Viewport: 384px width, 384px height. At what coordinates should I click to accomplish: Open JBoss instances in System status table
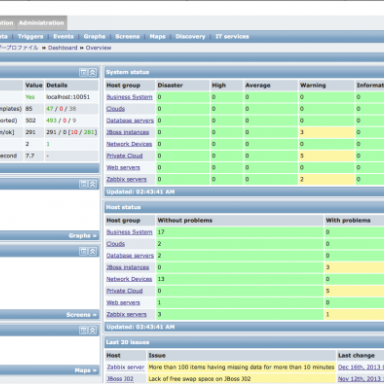pos(128,132)
